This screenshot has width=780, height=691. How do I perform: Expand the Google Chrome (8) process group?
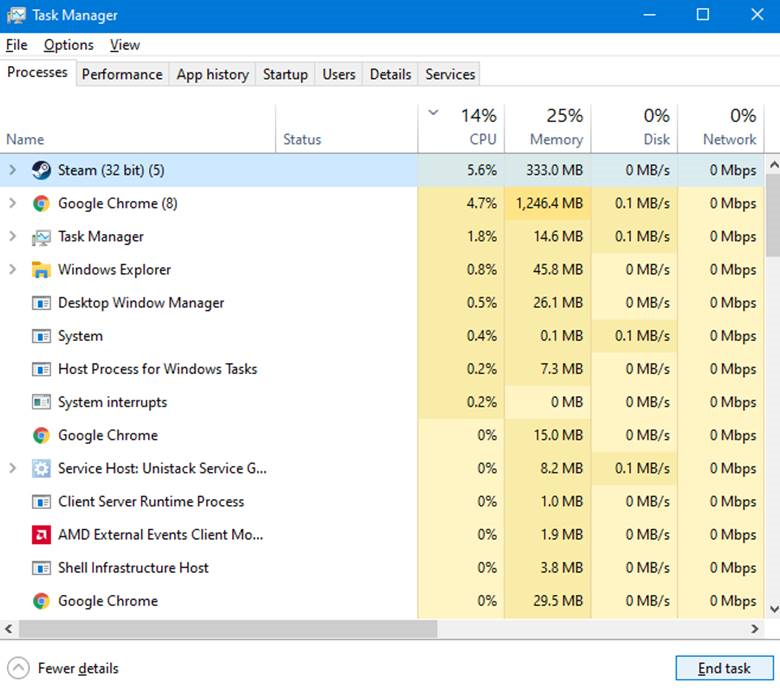13,203
